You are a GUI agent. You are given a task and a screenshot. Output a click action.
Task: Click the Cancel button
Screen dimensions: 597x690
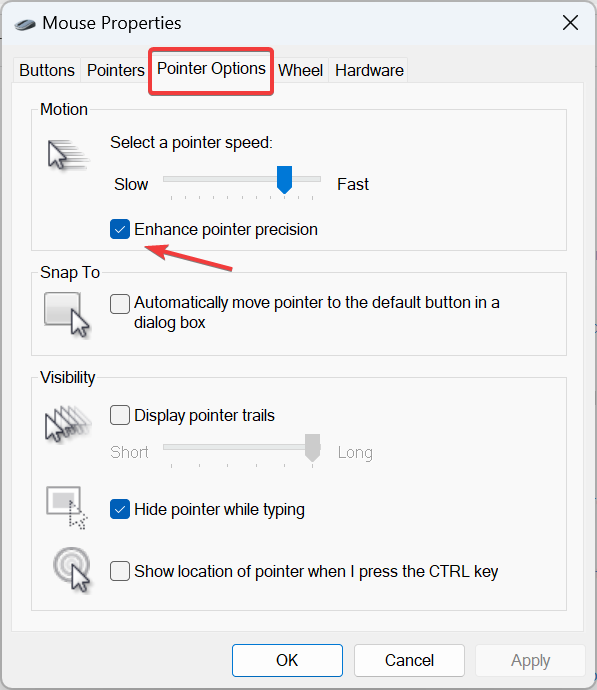[x=409, y=660]
